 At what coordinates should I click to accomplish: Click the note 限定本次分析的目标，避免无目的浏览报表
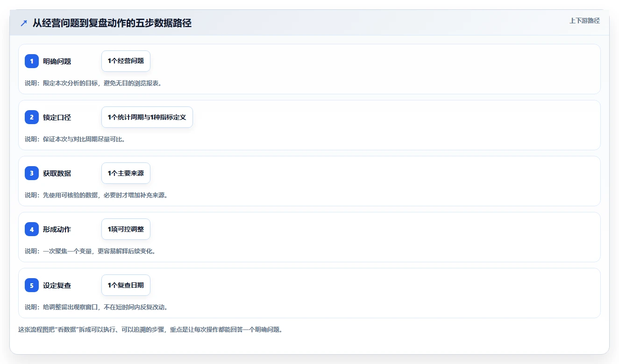click(x=93, y=83)
